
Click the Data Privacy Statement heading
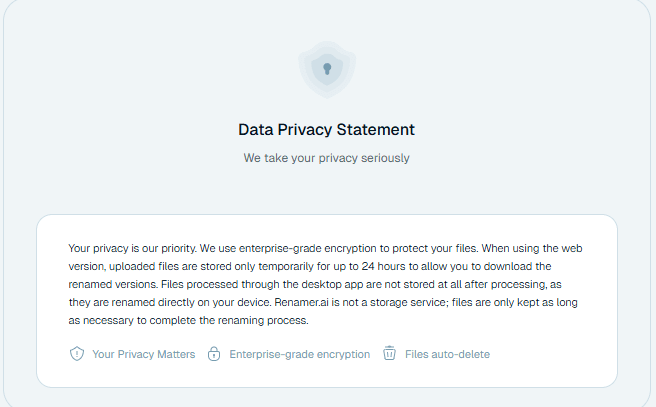coord(326,130)
